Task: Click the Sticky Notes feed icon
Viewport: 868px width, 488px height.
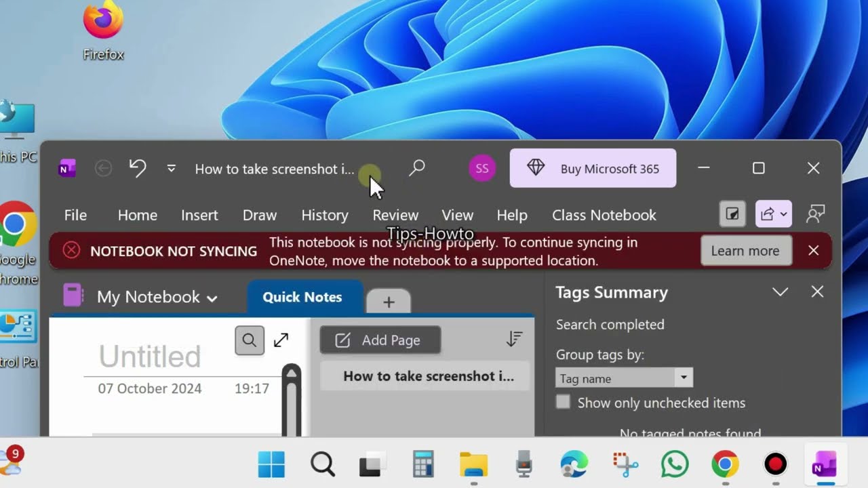Action: click(x=732, y=214)
